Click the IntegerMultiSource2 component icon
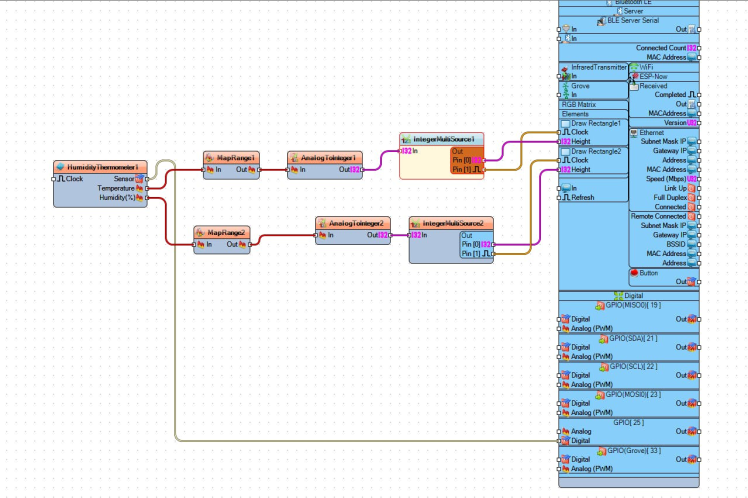Image resolution: width=748 pixels, height=498 pixels. coord(417,223)
